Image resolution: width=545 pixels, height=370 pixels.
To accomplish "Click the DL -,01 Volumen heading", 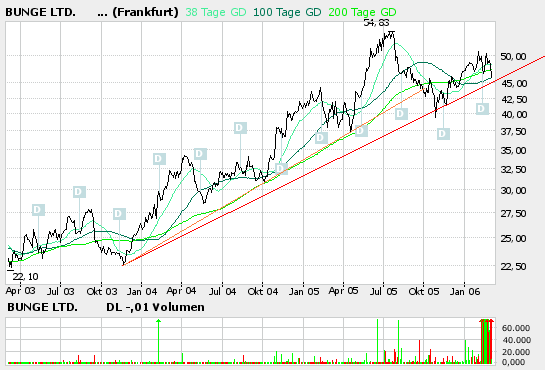I will point(155,307).
